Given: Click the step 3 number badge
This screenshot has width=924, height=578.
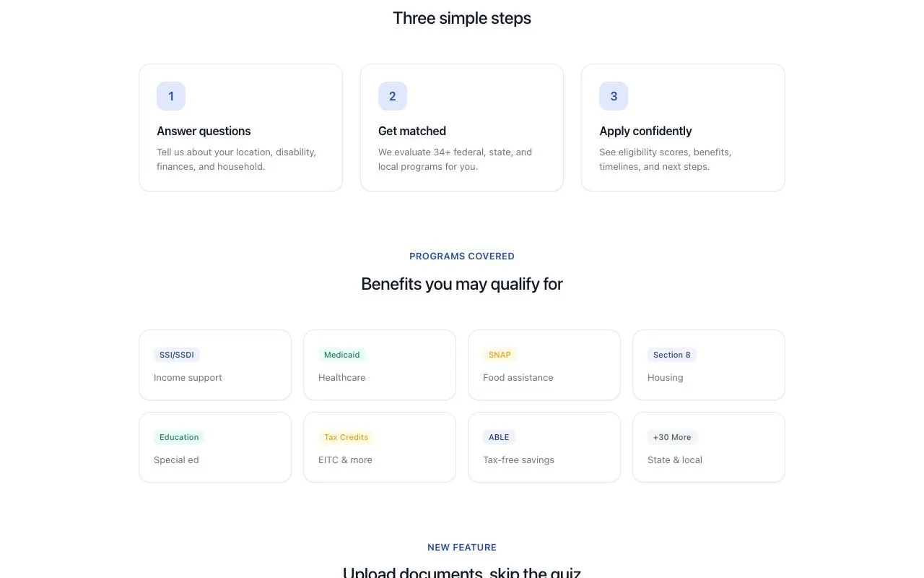Looking at the screenshot, I should [x=614, y=96].
